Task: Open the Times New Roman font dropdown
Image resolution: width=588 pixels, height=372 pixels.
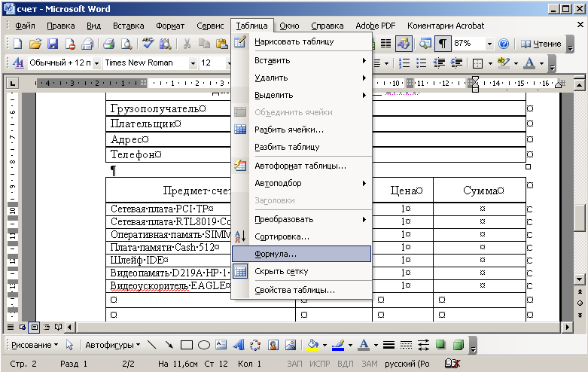Action: coord(193,63)
